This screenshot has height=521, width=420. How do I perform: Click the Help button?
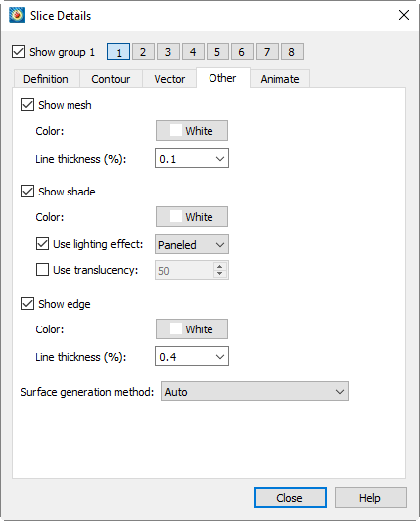[x=370, y=498]
